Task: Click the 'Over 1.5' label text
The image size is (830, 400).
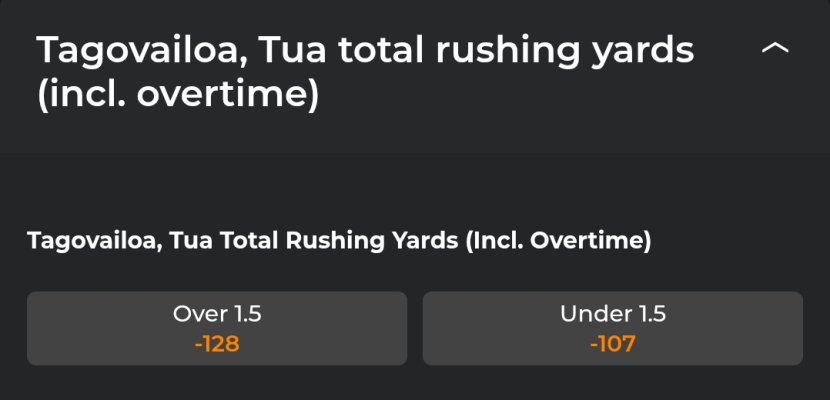Action: click(x=217, y=314)
